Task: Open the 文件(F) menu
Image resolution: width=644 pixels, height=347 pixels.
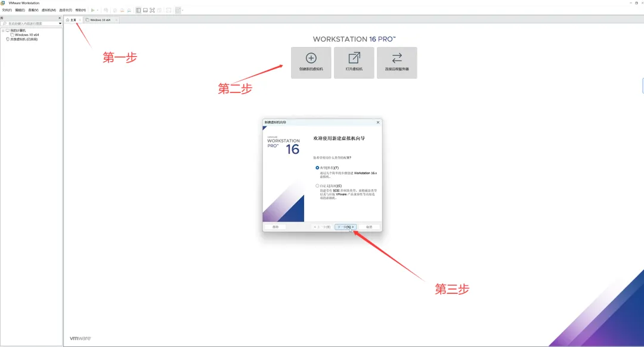Action: (7, 10)
